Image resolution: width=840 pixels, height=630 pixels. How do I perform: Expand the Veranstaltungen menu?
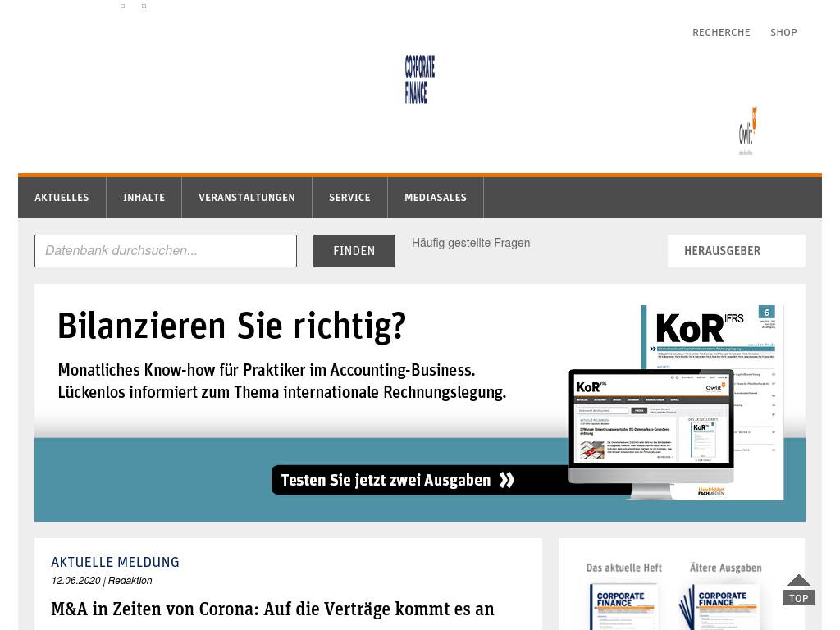(x=246, y=198)
